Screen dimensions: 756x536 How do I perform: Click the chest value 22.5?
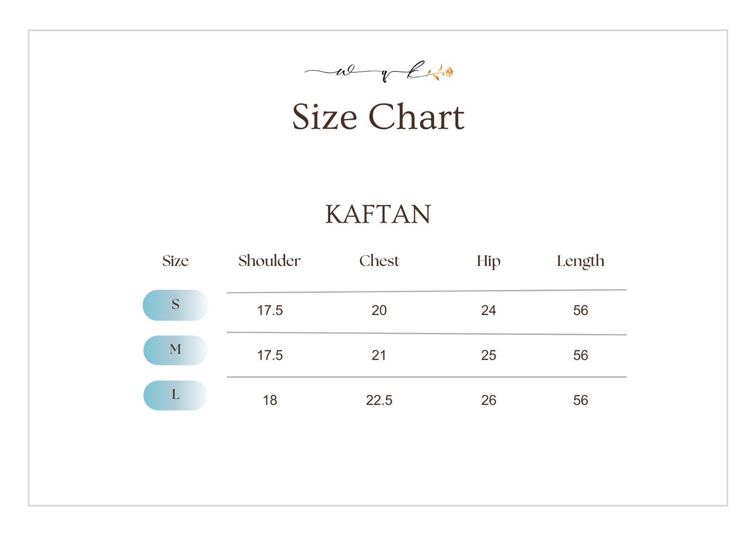coord(379,400)
